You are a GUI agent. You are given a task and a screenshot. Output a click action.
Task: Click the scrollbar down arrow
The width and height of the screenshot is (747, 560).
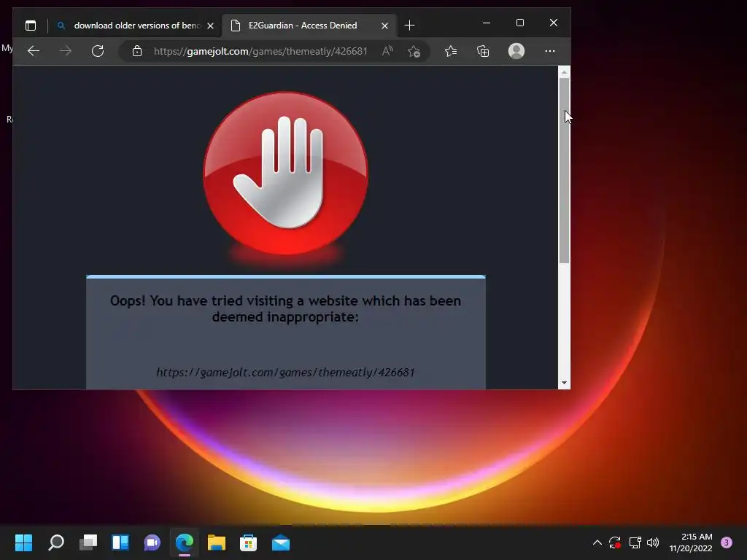pyautogui.click(x=564, y=383)
